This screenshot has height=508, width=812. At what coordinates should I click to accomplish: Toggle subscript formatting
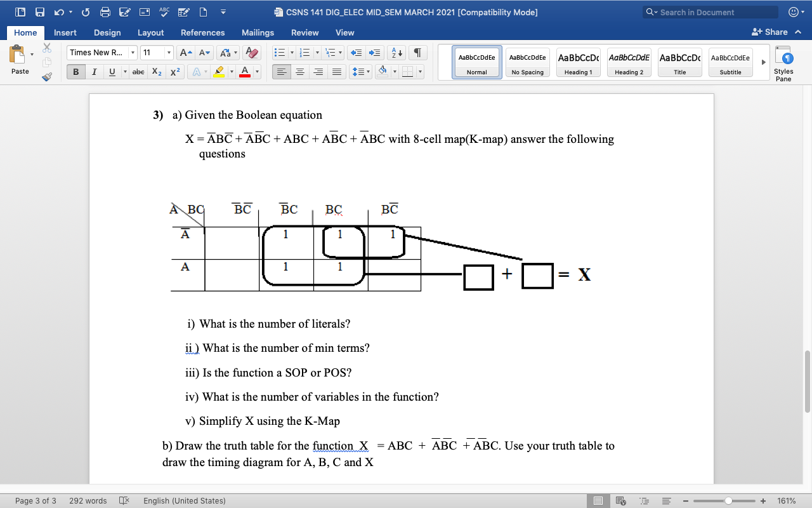click(156, 72)
